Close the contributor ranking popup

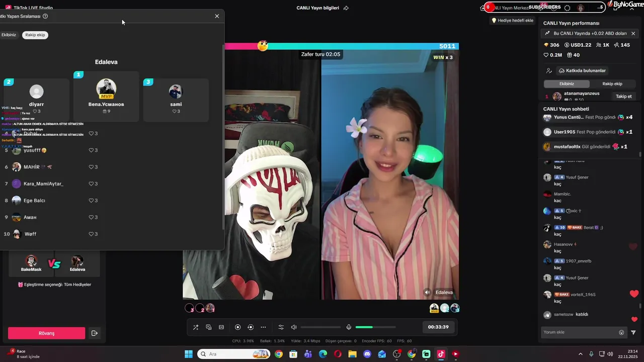click(x=217, y=16)
